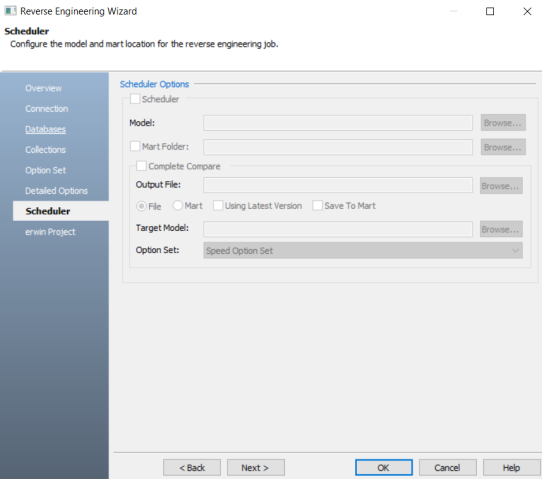Select the Mart radio button
Viewport: 542px width, 479px height.
pos(178,206)
